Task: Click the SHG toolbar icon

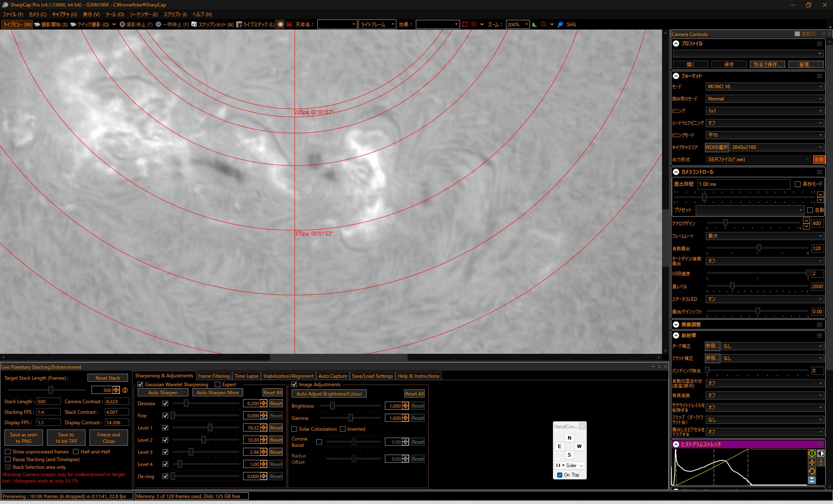Action: point(561,25)
